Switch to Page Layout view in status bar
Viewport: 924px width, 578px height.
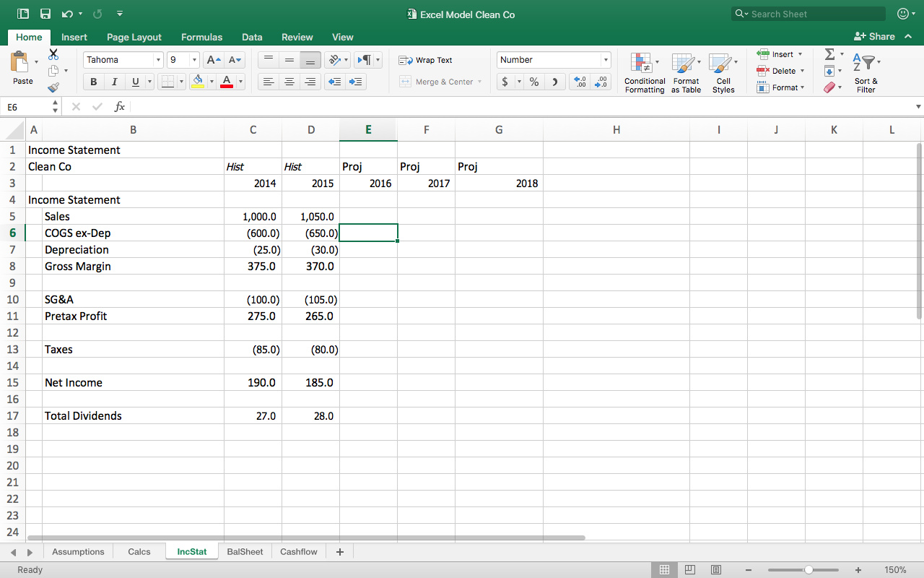pyautogui.click(x=690, y=569)
